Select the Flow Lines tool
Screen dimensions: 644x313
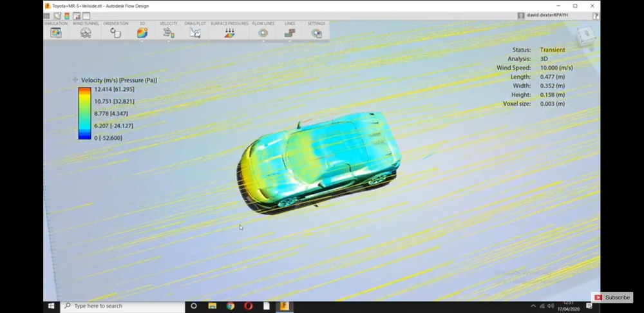pyautogui.click(x=263, y=33)
